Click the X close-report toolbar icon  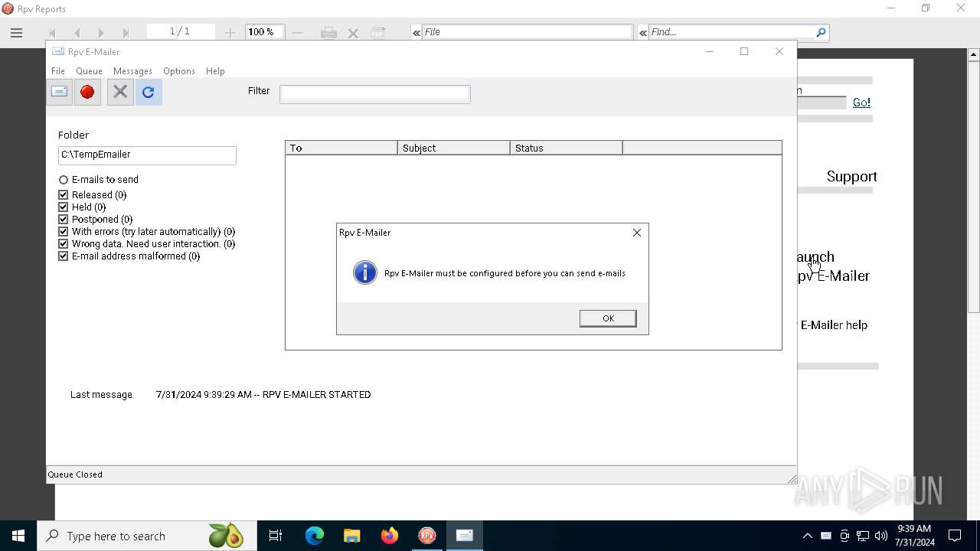pos(353,33)
